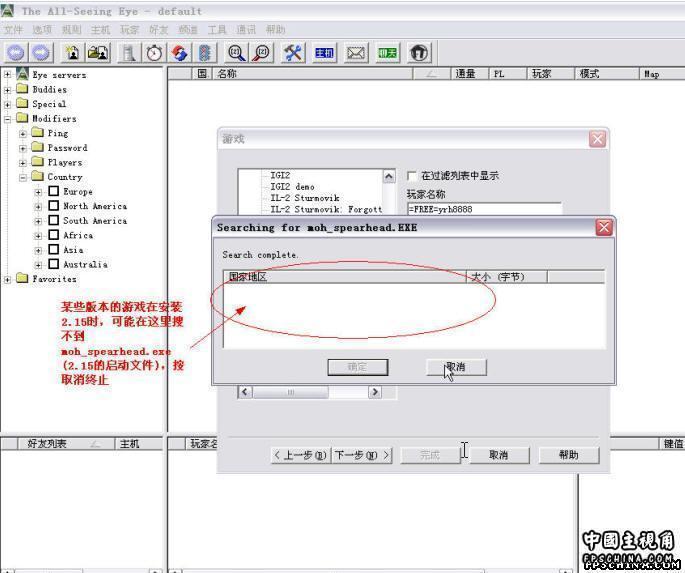Image resolution: width=685 pixels, height=573 pixels.
Task: Open the 选项 menu
Action: pyautogui.click(x=42, y=30)
